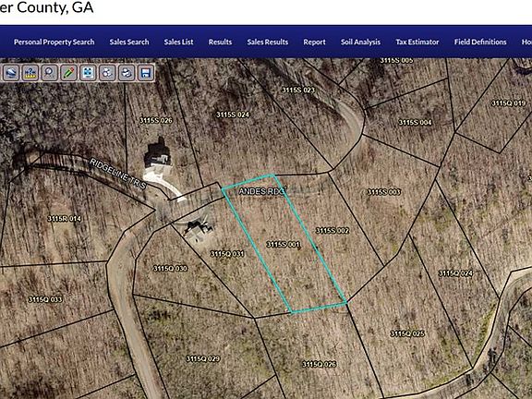
Task: Click the zoom to full extent icon
Action: coord(88,73)
